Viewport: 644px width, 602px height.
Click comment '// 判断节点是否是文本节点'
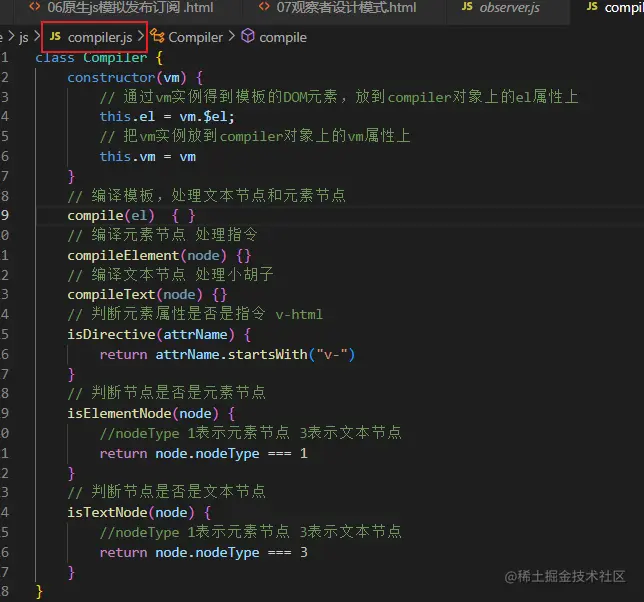tap(166, 492)
